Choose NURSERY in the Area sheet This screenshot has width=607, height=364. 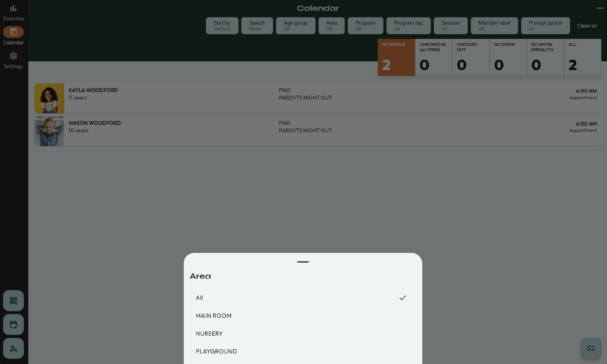point(209,334)
